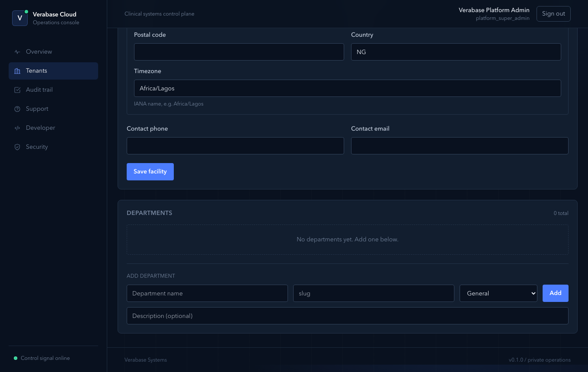Click the Sign out button
This screenshot has width=588, height=372.
[553, 14]
